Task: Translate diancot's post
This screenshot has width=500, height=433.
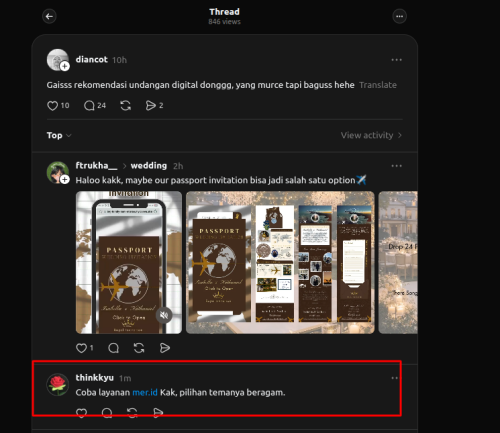Action: (378, 85)
